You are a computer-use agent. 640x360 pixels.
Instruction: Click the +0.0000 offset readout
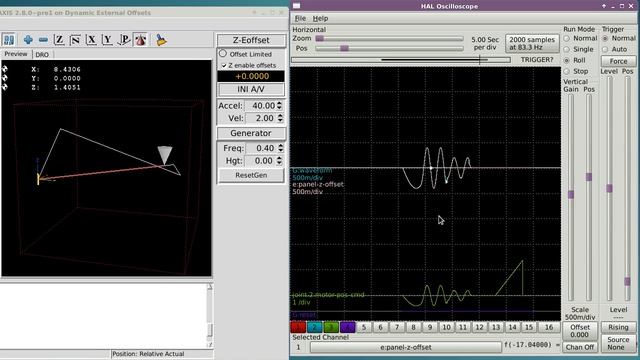(x=251, y=76)
